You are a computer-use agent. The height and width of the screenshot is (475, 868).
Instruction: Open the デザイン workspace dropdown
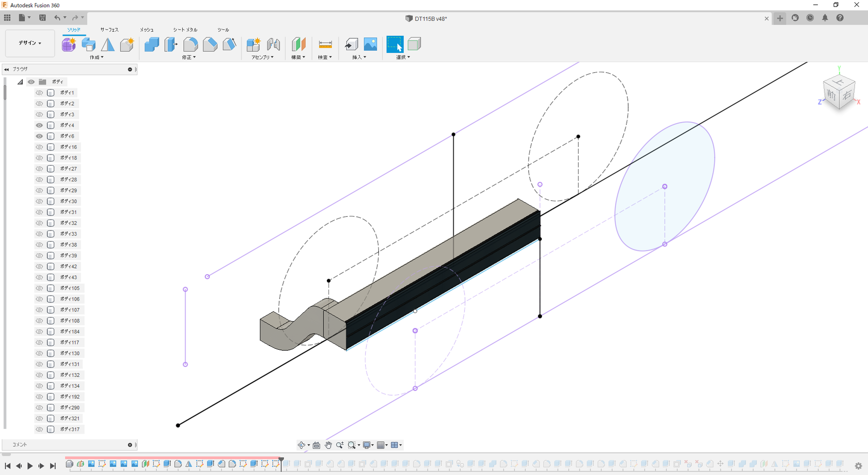tap(30, 43)
